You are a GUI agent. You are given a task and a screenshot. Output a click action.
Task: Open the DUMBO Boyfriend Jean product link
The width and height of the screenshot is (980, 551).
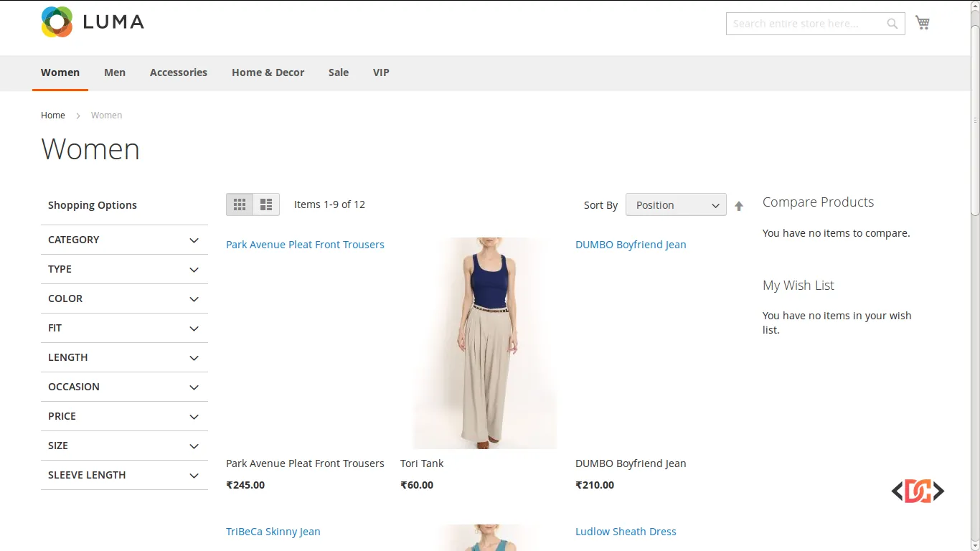point(631,244)
